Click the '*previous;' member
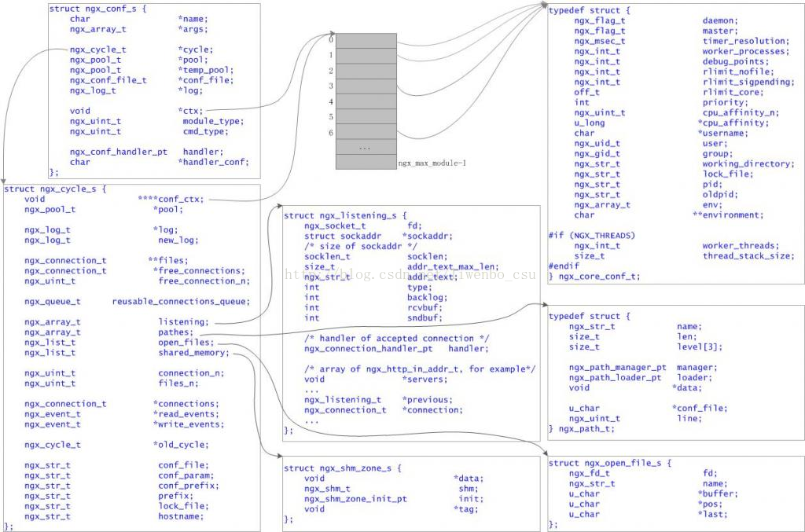Image resolution: width=805 pixels, height=532 pixels. pyautogui.click(x=427, y=400)
